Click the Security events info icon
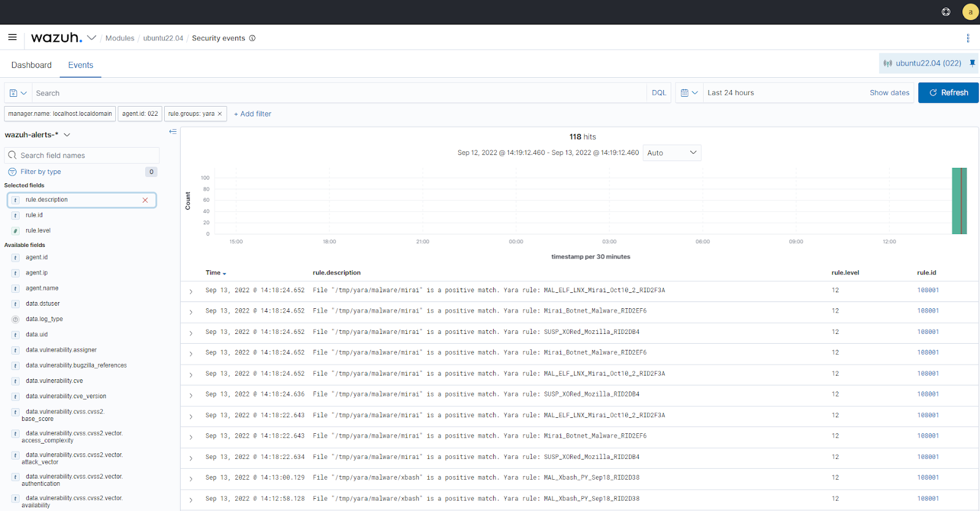The height and width of the screenshot is (511, 980). [x=252, y=38]
